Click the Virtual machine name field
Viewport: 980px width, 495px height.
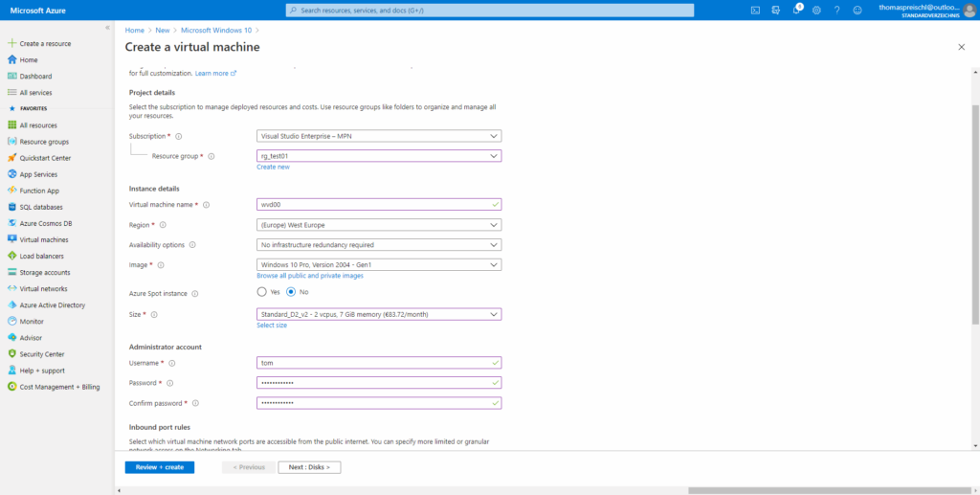[379, 204]
